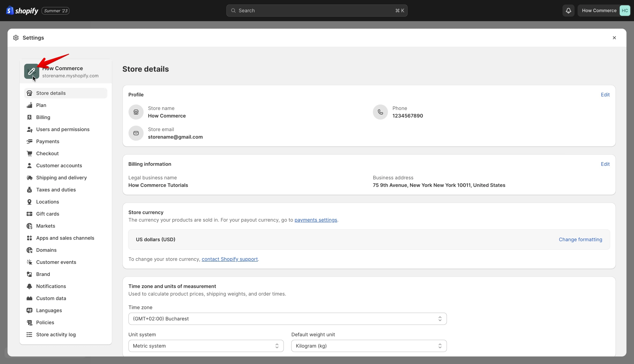634x364 pixels.
Task: Click the Payments sidebar icon
Action: [29, 142]
